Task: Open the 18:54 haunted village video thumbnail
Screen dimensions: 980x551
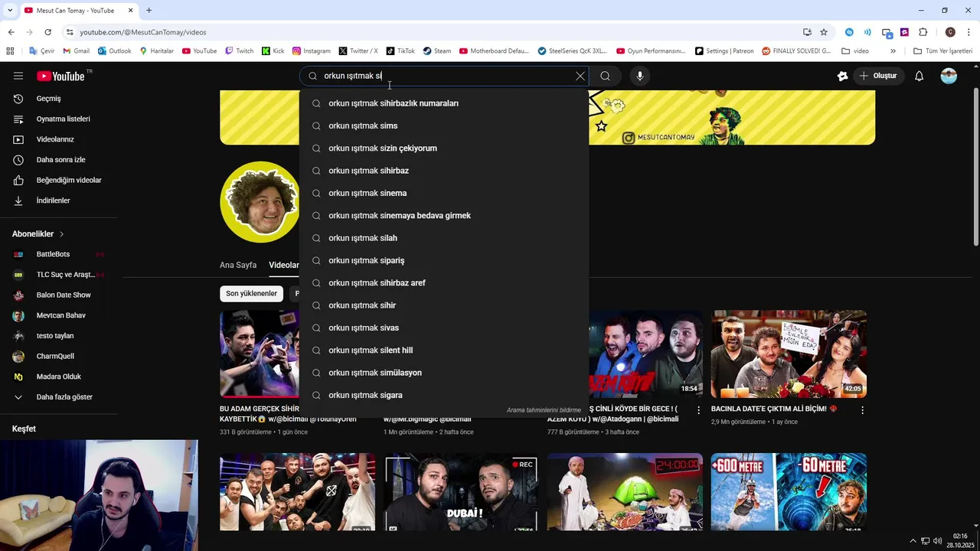Action: click(645, 354)
